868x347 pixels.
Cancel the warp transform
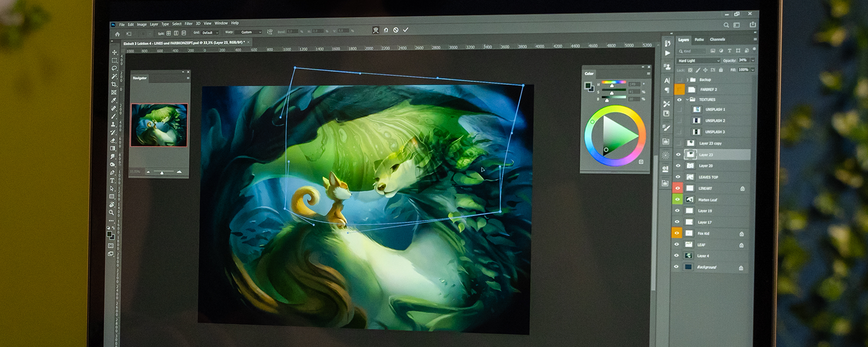tap(396, 30)
